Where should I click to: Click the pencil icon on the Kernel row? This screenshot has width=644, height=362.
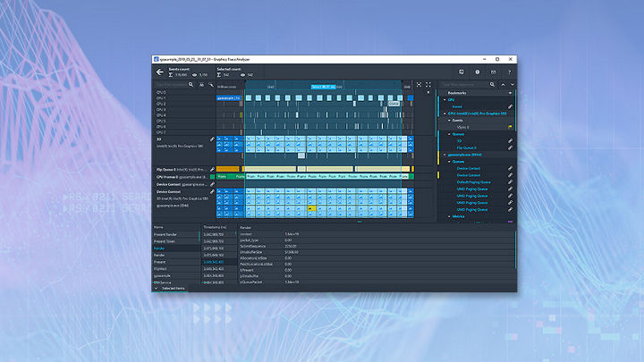(x=510, y=106)
